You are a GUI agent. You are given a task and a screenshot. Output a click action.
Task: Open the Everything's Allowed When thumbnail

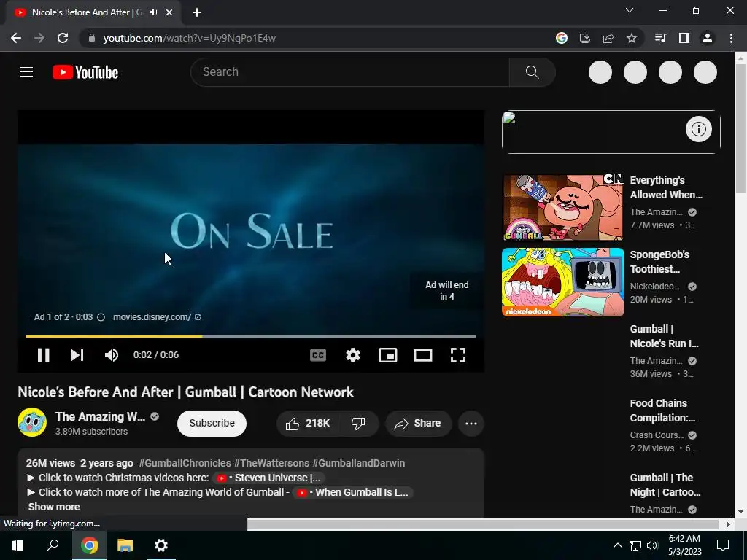click(563, 207)
